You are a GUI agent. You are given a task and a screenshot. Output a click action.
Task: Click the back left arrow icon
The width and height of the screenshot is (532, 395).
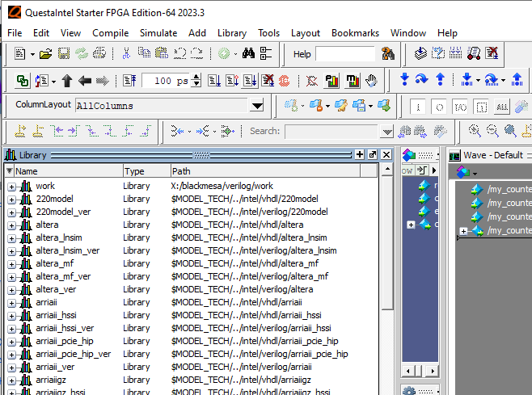(84, 81)
